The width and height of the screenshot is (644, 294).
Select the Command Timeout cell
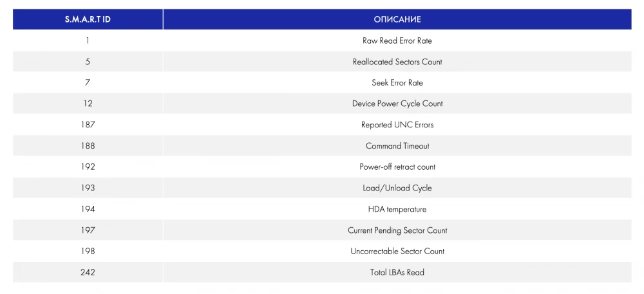(x=397, y=146)
